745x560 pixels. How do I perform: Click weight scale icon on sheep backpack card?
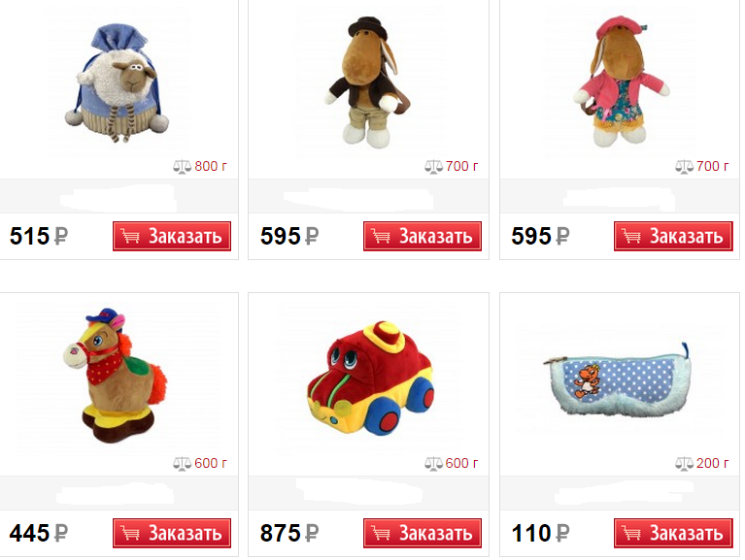point(182,167)
